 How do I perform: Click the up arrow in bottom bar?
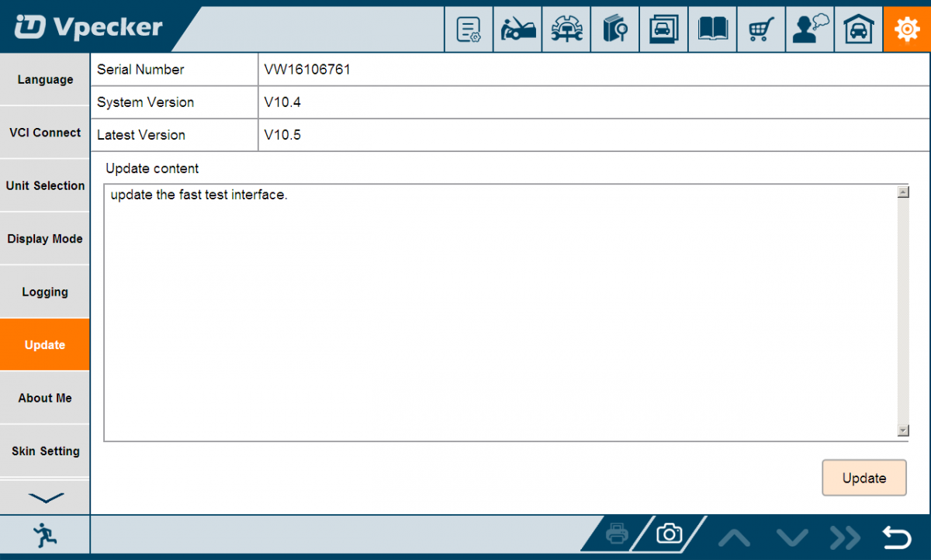click(x=734, y=536)
